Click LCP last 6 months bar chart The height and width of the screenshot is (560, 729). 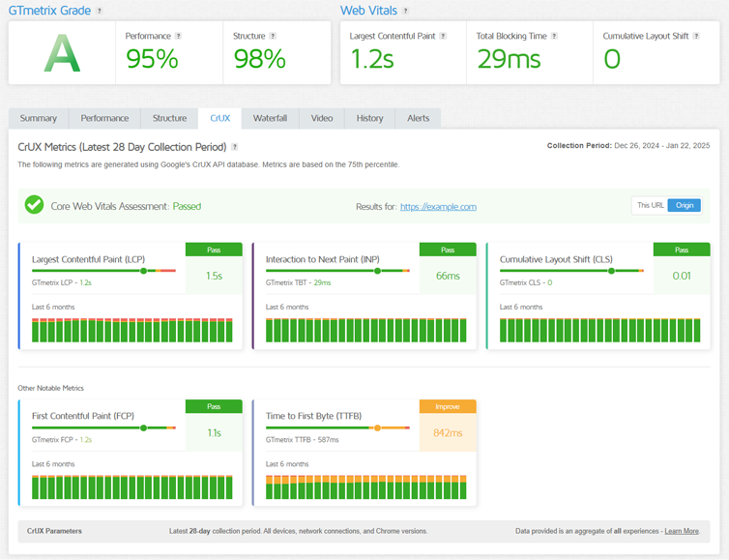pyautogui.click(x=132, y=330)
